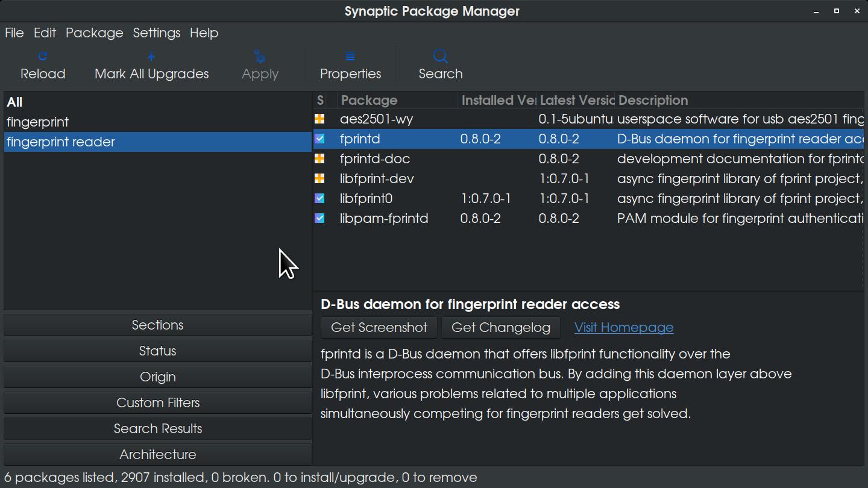The height and width of the screenshot is (488, 868).
Task: Toggle the fprintd installed checkbox
Action: point(319,139)
